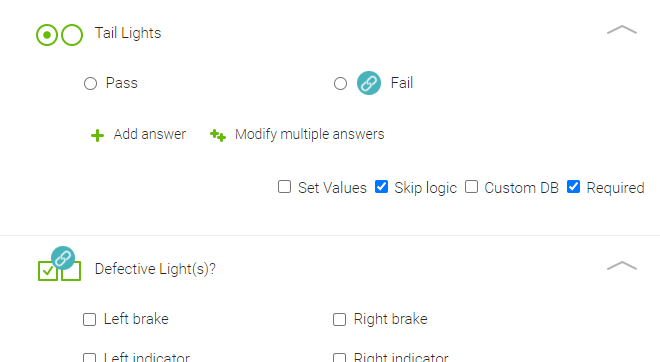Image resolution: width=660 pixels, height=362 pixels.
Task: Open Modify multiple answers
Action: pyautogui.click(x=309, y=134)
